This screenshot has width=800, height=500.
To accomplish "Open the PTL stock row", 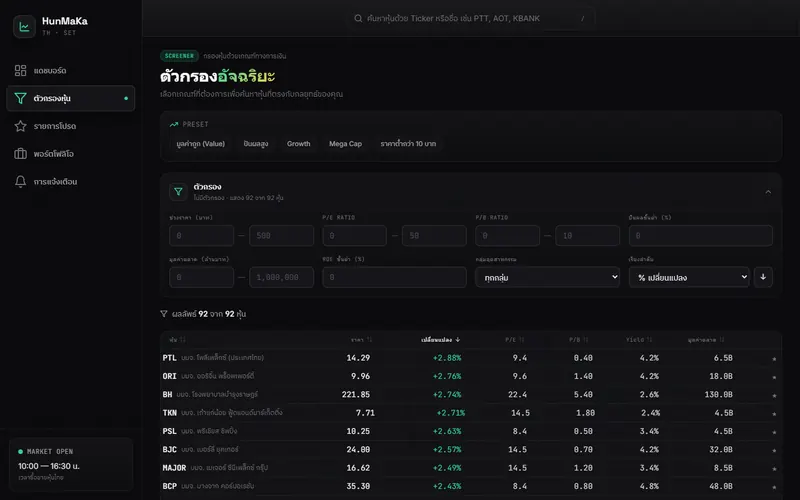I will click(471, 358).
